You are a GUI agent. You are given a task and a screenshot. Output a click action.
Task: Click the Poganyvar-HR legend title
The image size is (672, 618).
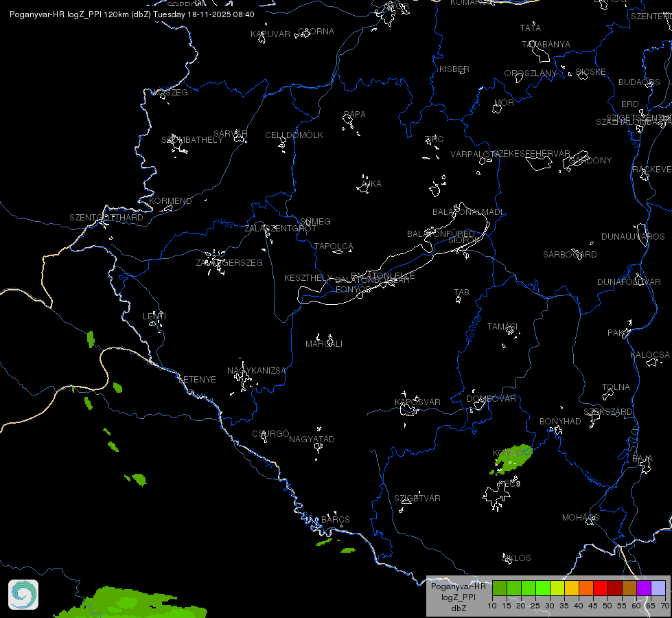tap(458, 586)
